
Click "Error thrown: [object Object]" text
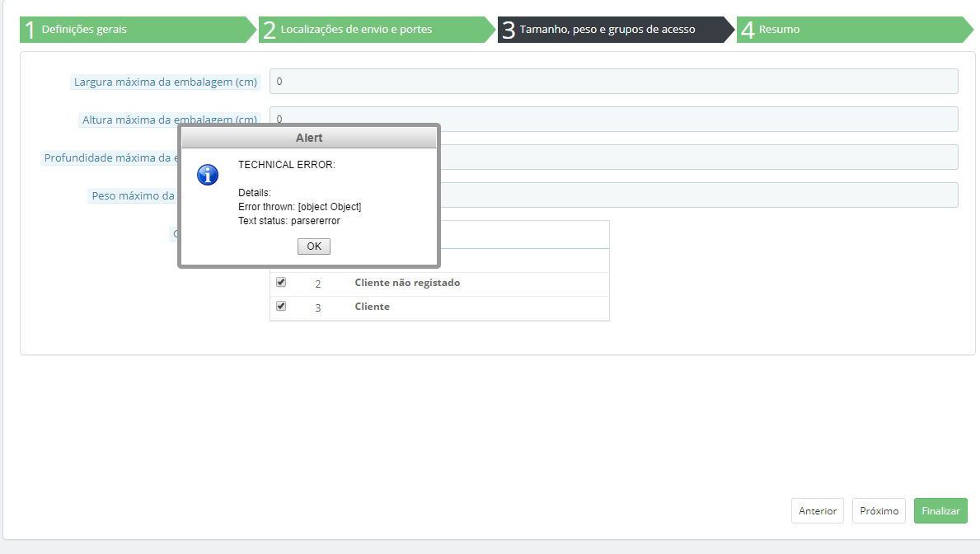point(299,207)
